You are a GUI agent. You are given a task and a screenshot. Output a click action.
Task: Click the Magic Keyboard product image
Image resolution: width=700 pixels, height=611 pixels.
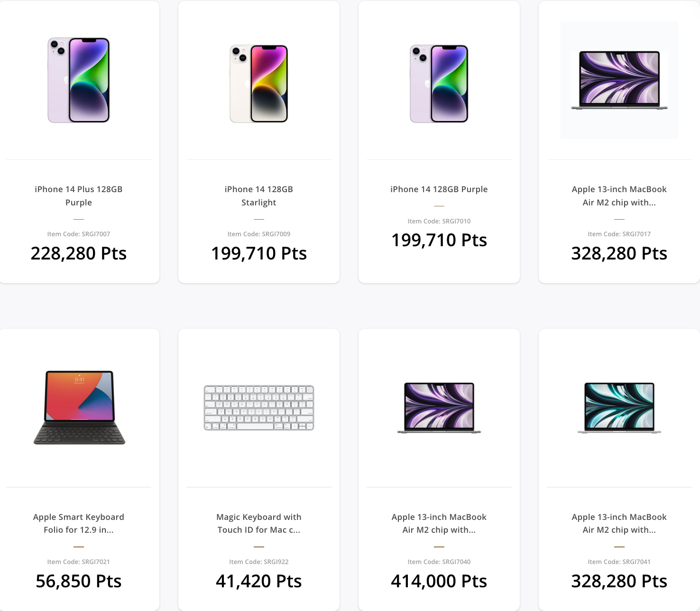click(259, 407)
